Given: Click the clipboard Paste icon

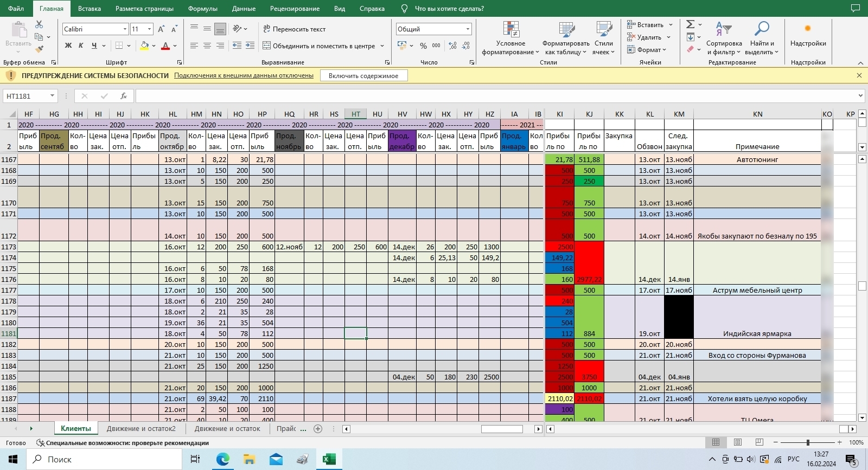Looking at the screenshot, I should pyautogui.click(x=18, y=29).
